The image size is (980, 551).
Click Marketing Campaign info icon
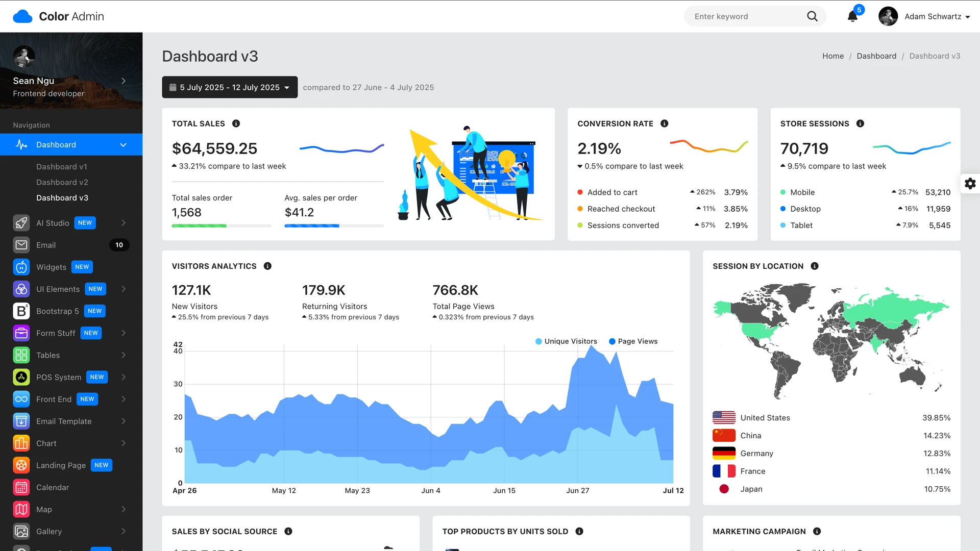[817, 531]
